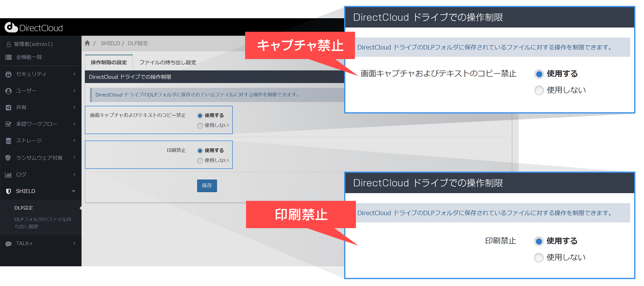Click the DLP folder info message in main panel
This screenshot has height=286, width=644.
197,95
